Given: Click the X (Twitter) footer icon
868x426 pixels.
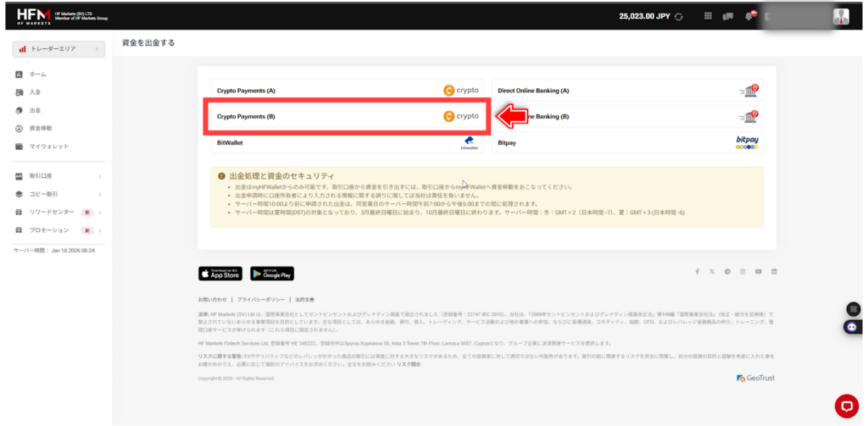Looking at the screenshot, I should pos(712,272).
